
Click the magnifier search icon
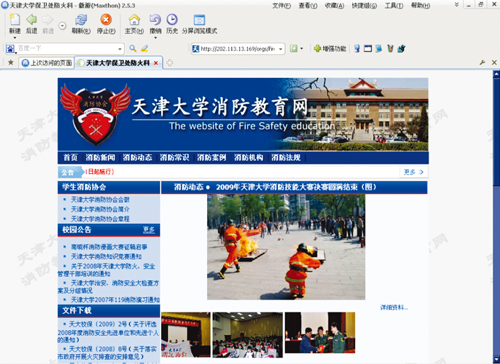[x=133, y=49]
